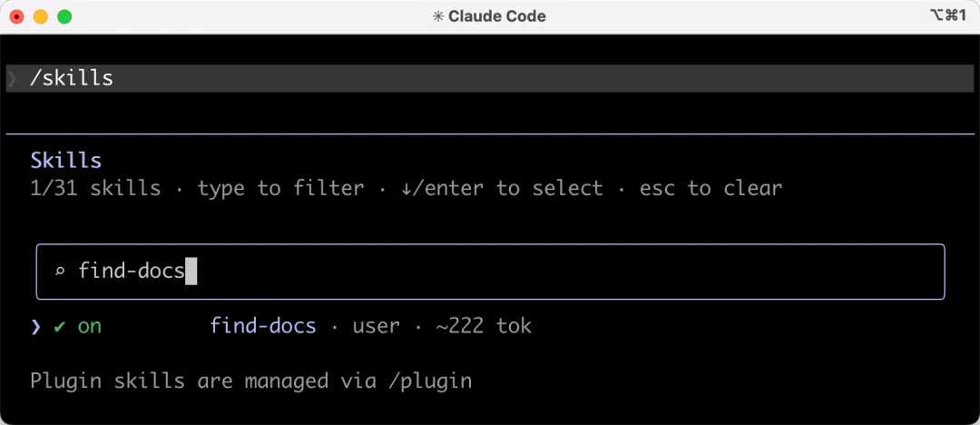Click the selection arrow before the find-docs row
The height and width of the screenshot is (425, 980).
tap(36, 326)
